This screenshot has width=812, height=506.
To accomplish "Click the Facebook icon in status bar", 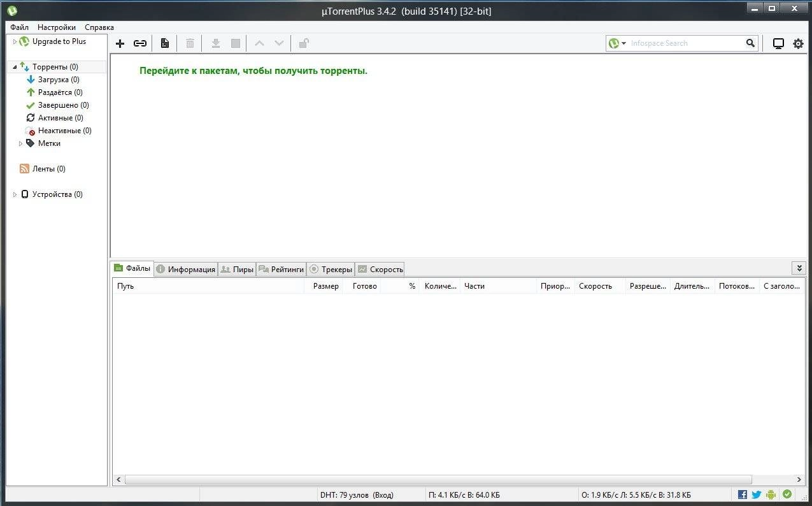I will 742,494.
